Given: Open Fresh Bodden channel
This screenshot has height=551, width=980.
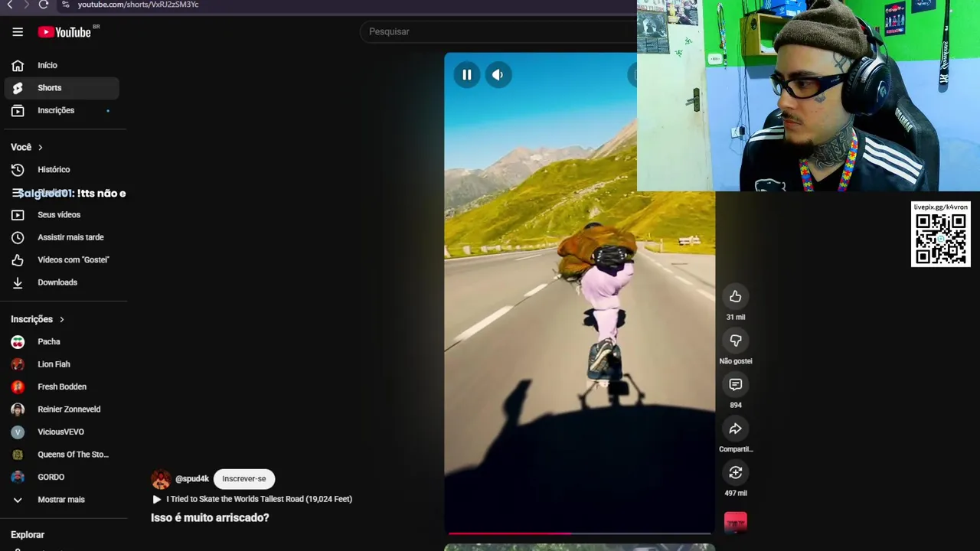Looking at the screenshot, I should [x=62, y=386].
